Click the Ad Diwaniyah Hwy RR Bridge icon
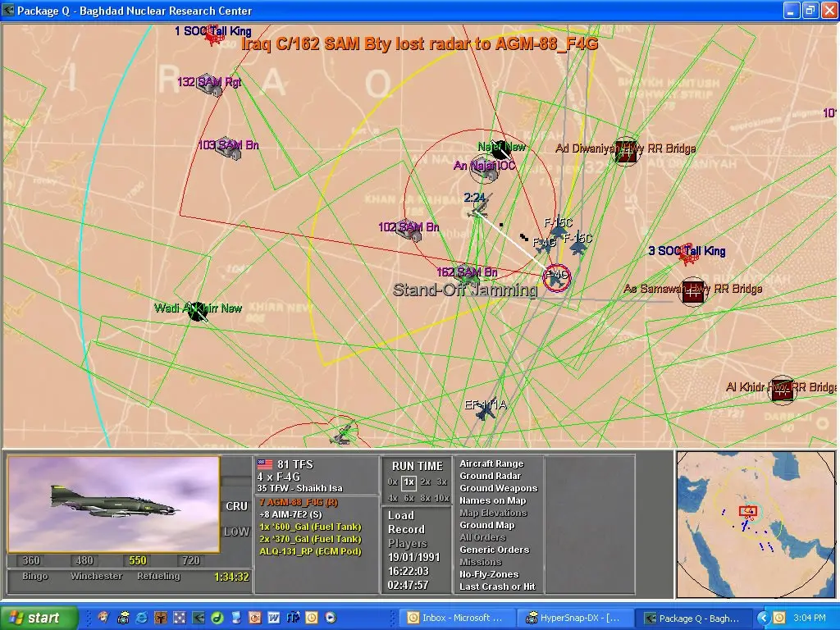Viewport: 840px width, 630px height. (626, 152)
